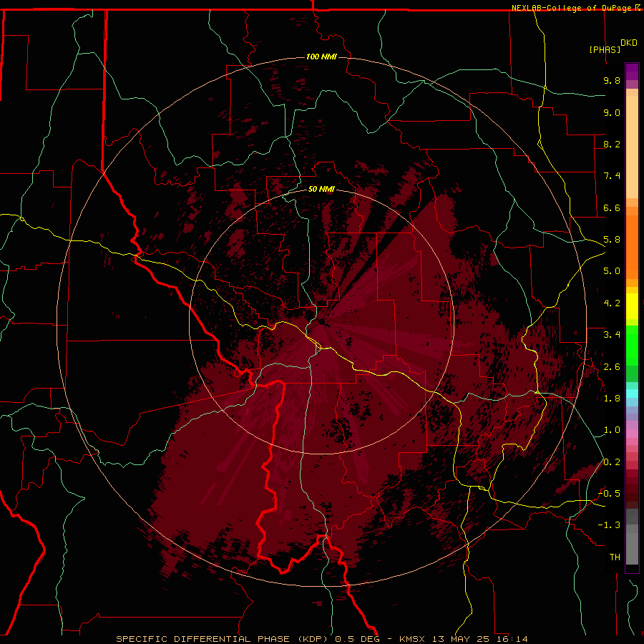Click the purple top of color bar
This screenshot has width=644, height=644.
[x=632, y=72]
